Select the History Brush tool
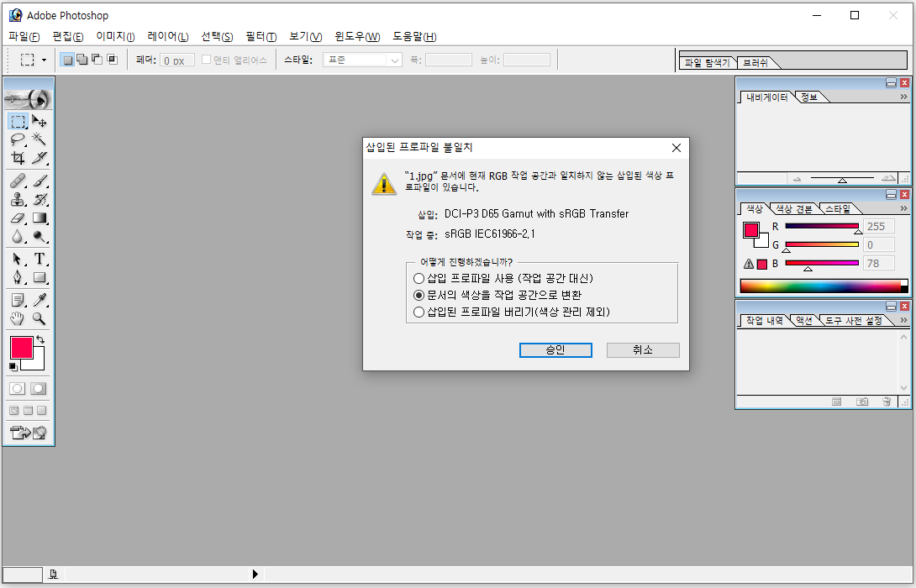This screenshot has height=588, width=916. point(39,199)
